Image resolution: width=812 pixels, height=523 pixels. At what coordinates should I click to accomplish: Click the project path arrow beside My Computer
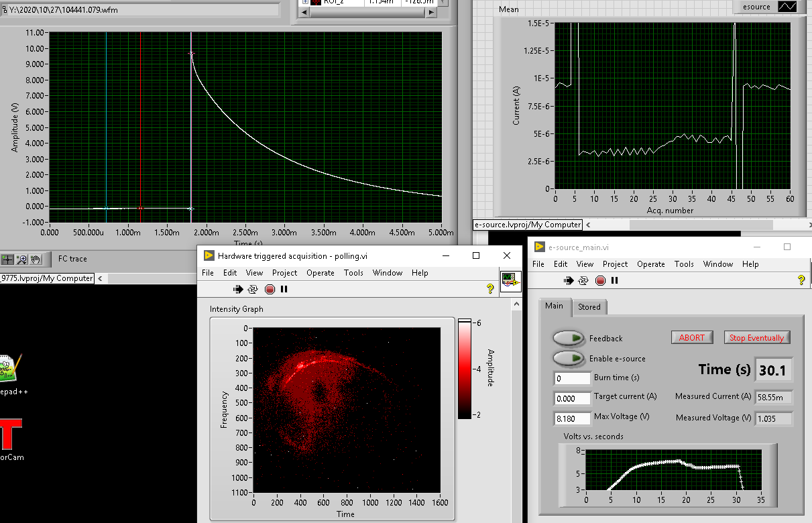click(588, 225)
